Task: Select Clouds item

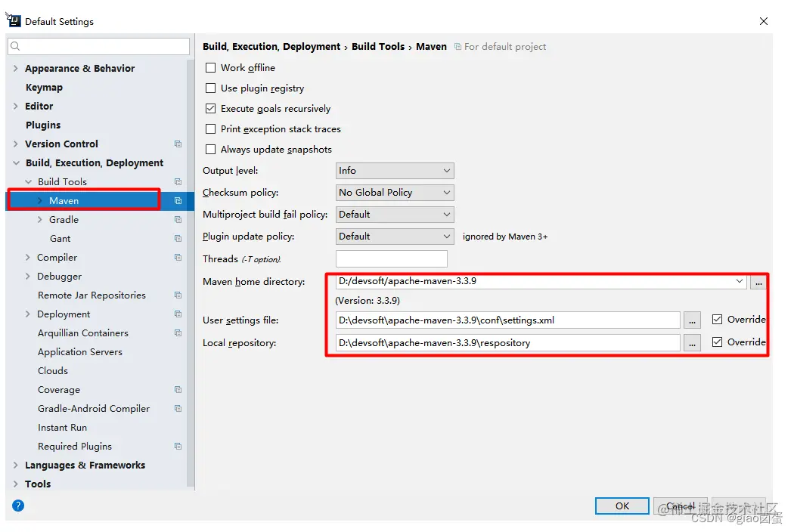Action: point(53,370)
